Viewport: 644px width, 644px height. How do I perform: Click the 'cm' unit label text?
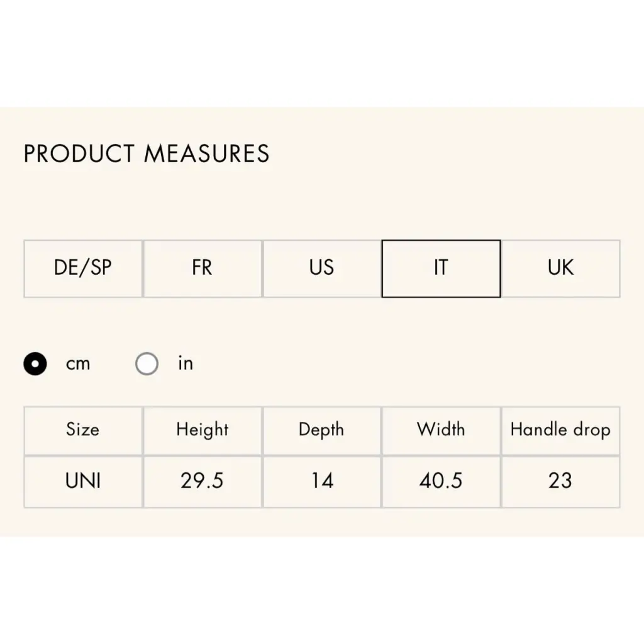(x=78, y=364)
